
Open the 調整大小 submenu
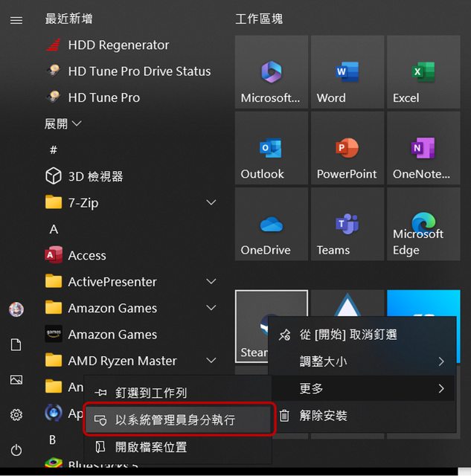point(362,361)
